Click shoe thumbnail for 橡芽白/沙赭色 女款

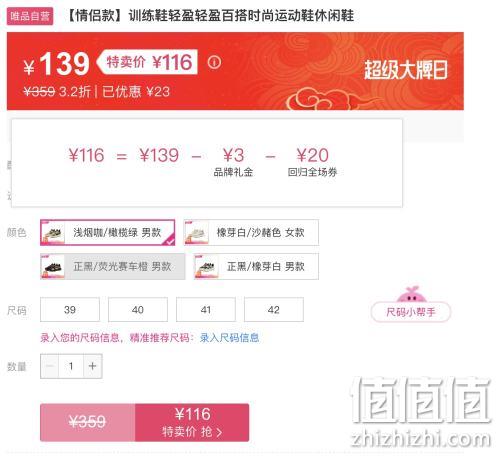197,233
